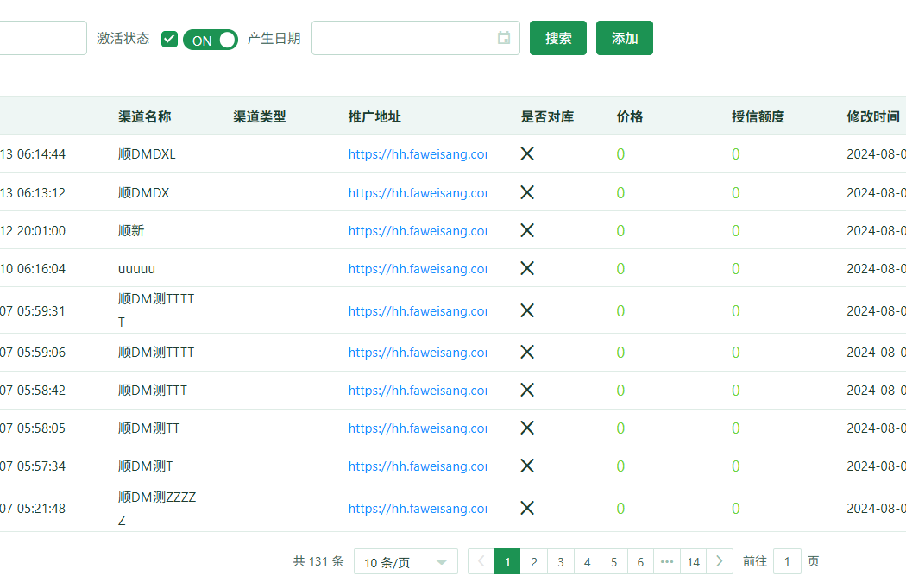
Task: Click the 授信额度 column header
Action: pos(758,116)
